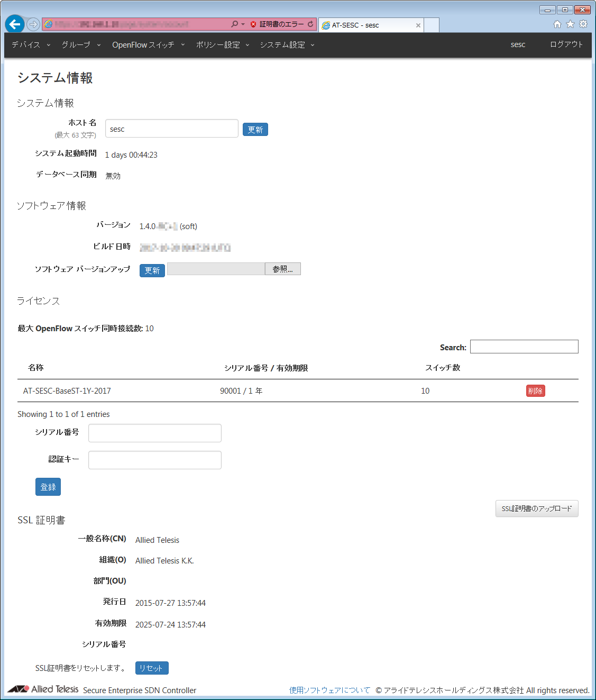Viewport: 596px width, 700px height.
Task: Go back with the browser back arrow
Action: pos(15,24)
